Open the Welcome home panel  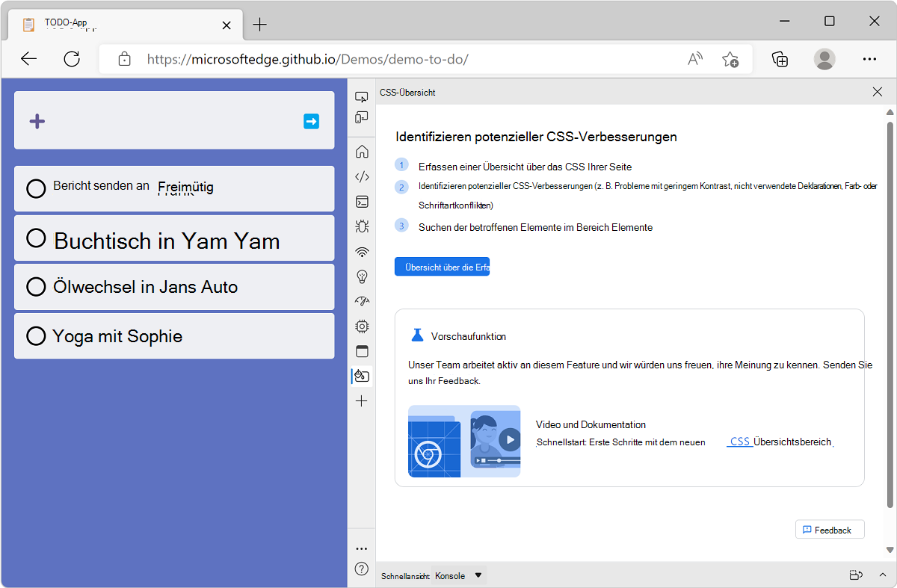[362, 151]
